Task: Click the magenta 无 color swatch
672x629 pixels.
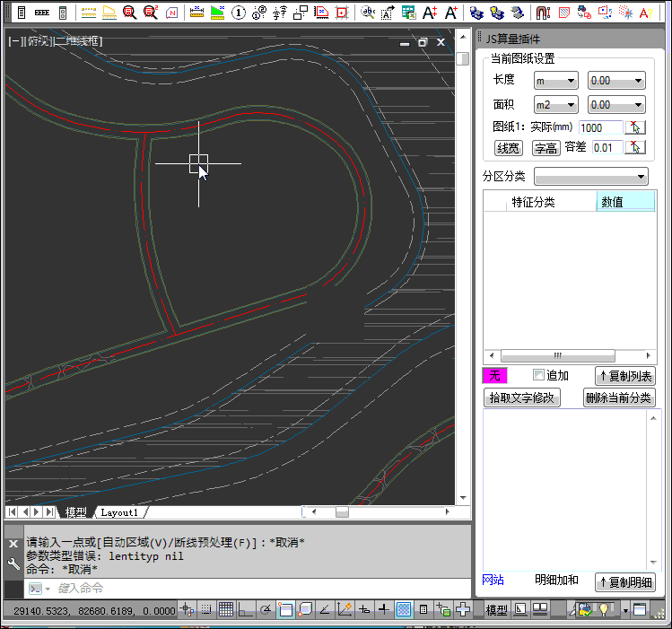Action: pyautogui.click(x=495, y=376)
